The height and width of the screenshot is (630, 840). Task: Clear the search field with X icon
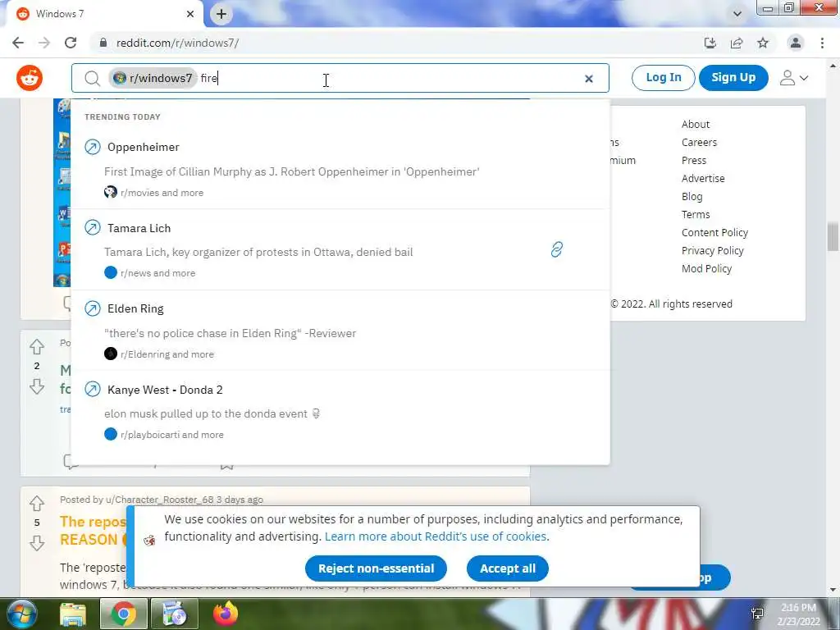click(589, 79)
